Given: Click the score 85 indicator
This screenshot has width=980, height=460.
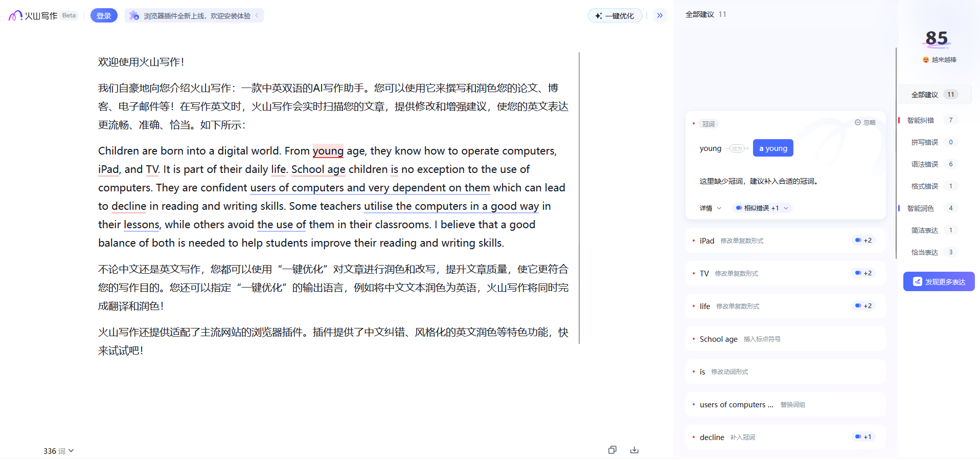Looking at the screenshot, I should [937, 38].
